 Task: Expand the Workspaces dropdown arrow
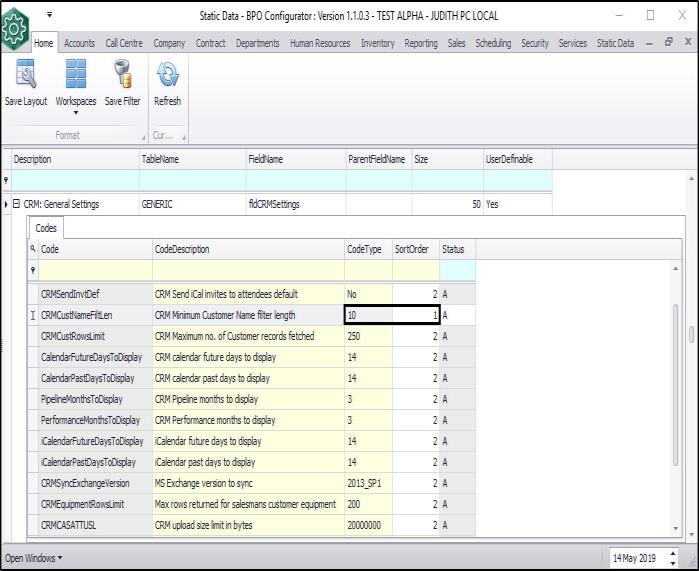pyautogui.click(x=75, y=112)
